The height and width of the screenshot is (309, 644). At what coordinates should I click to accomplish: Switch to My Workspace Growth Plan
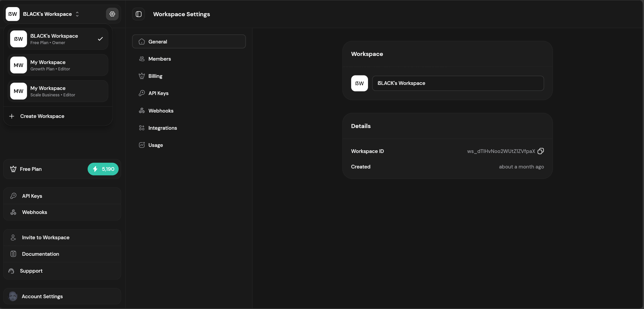point(58,65)
